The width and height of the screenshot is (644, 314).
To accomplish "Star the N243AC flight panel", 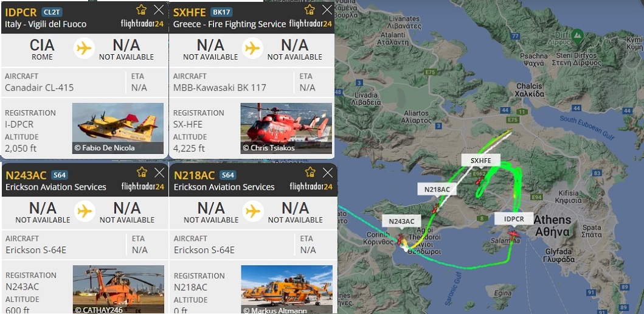I will [142, 172].
